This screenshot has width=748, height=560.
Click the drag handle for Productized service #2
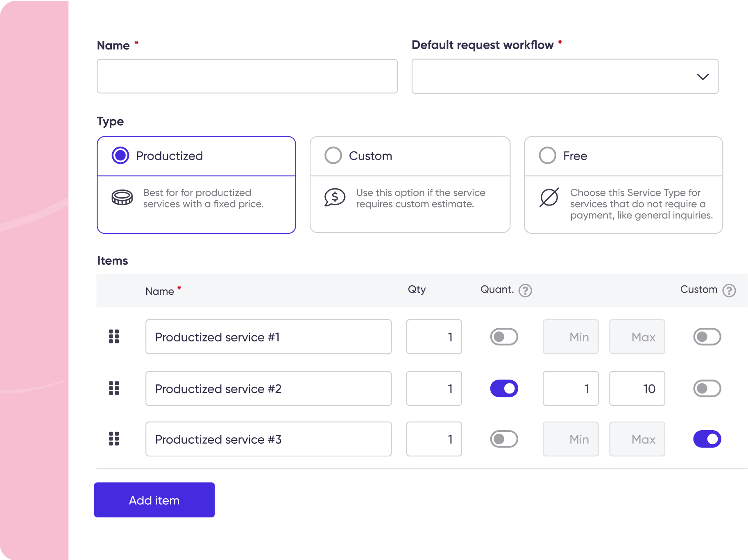(x=114, y=388)
